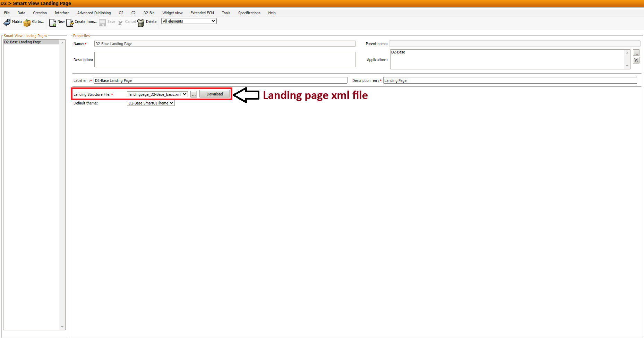The width and height of the screenshot is (644, 338).
Task: Click the landing pages list down arrow
Action: point(62,327)
